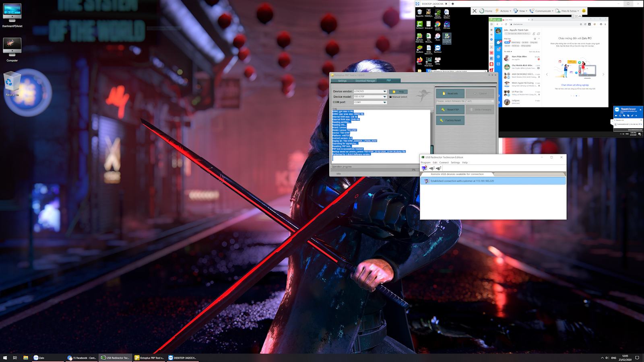Open Settings menu in USB Redirector
644x362 pixels.
click(x=455, y=162)
